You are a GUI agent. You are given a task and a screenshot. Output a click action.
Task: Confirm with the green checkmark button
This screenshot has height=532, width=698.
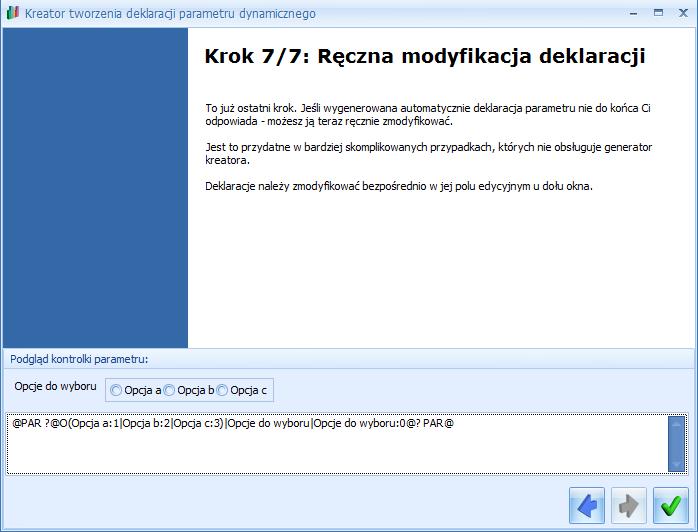[x=671, y=505]
